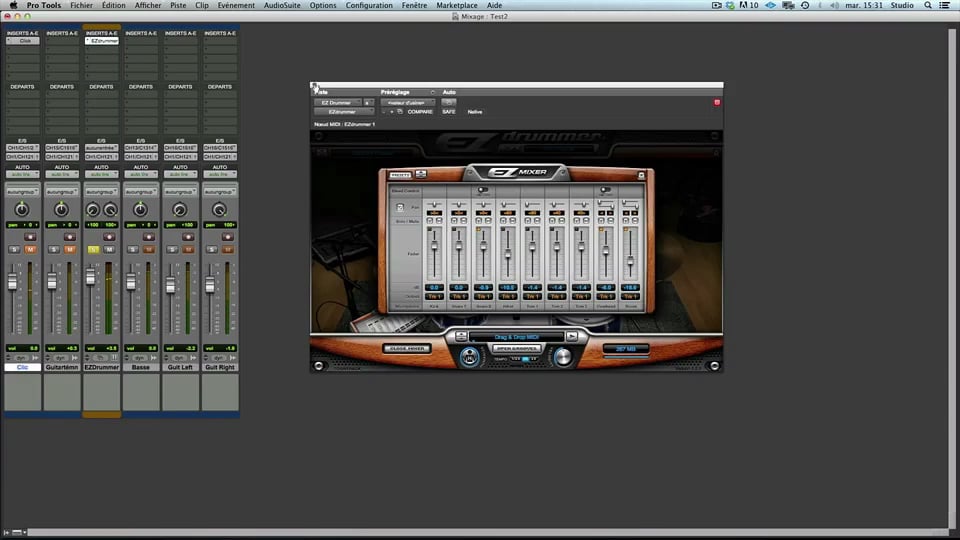The width and height of the screenshot is (960, 540).
Task: Click EZdrummer humanize round button
Action: pos(470,356)
